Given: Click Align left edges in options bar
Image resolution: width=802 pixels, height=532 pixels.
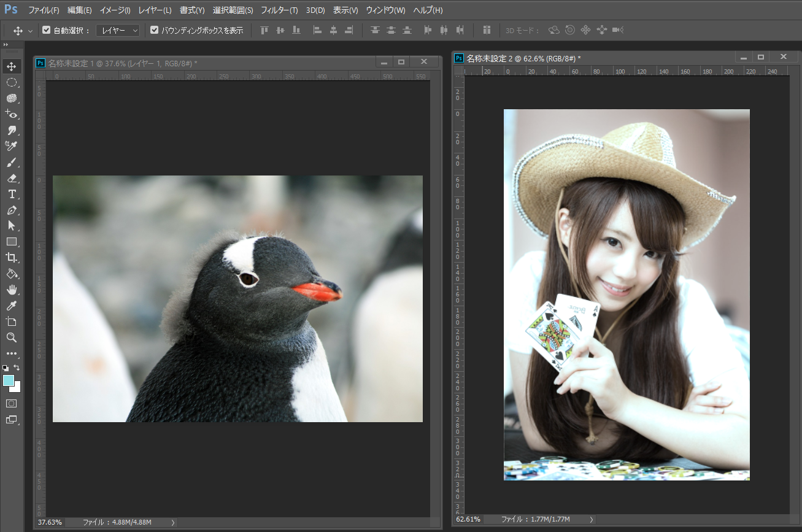Looking at the screenshot, I should point(317,30).
